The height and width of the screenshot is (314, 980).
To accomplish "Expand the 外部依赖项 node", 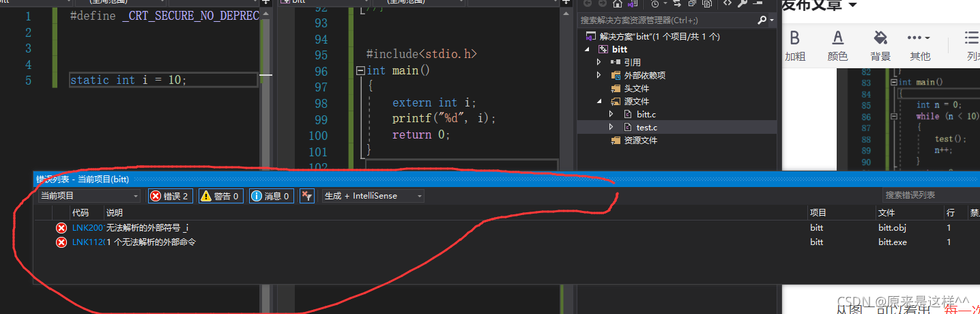I will point(599,75).
